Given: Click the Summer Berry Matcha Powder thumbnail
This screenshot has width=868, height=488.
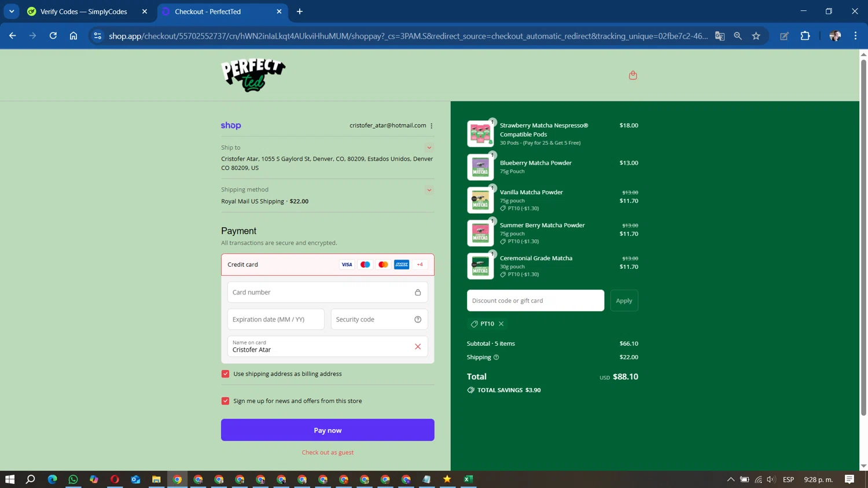Looking at the screenshot, I should [x=480, y=233].
